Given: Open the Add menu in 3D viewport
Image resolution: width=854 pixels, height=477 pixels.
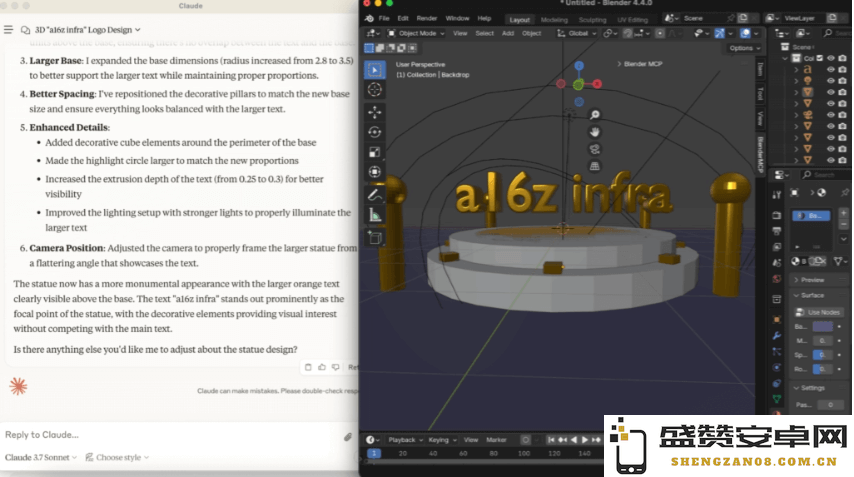Looking at the screenshot, I should 508,33.
